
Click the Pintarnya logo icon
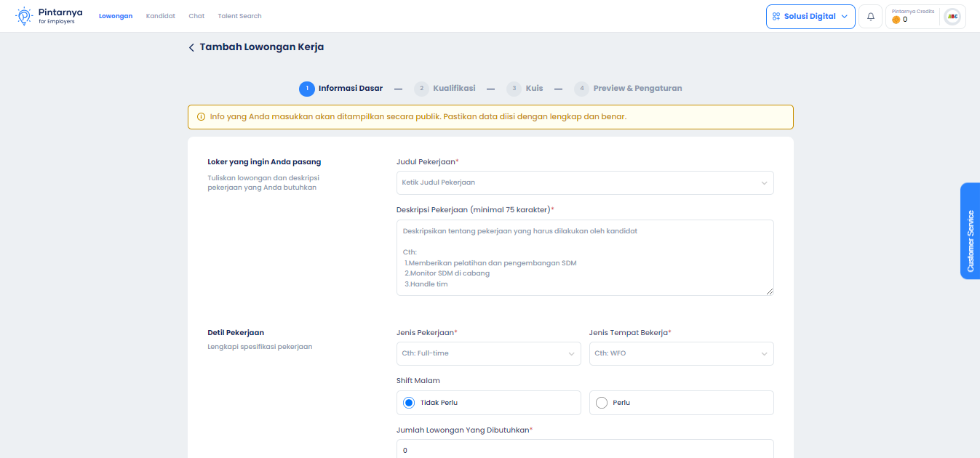(25, 16)
